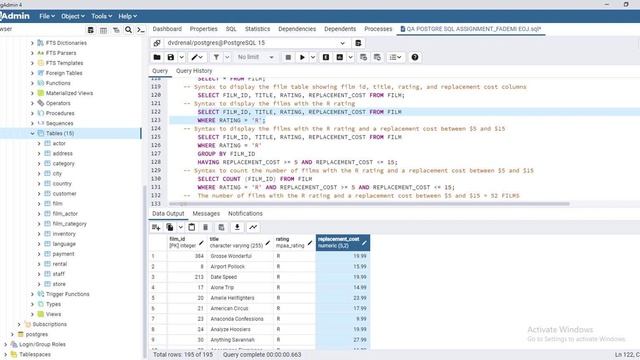The width and height of the screenshot is (640, 360).
Task: Click the Save File icon
Action: (x=171, y=57)
